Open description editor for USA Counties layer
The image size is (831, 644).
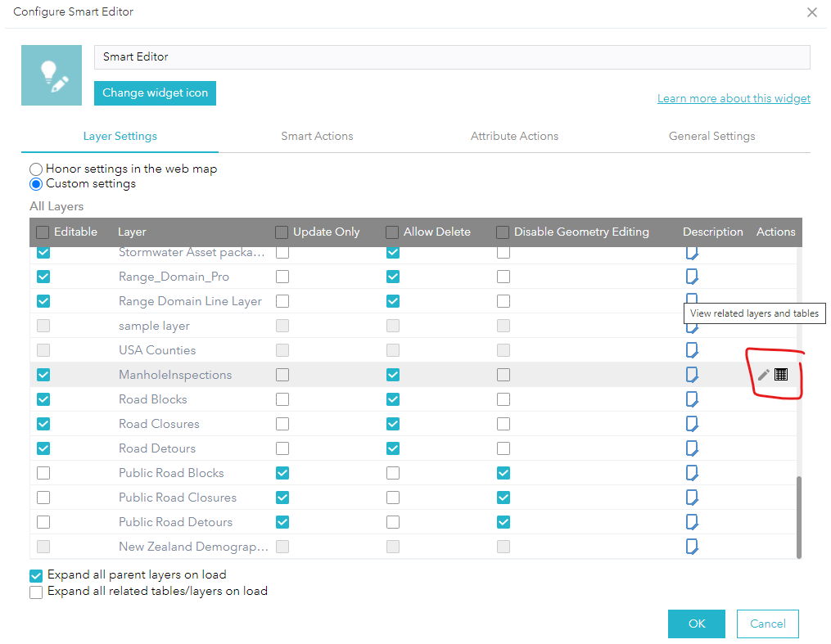click(x=692, y=350)
